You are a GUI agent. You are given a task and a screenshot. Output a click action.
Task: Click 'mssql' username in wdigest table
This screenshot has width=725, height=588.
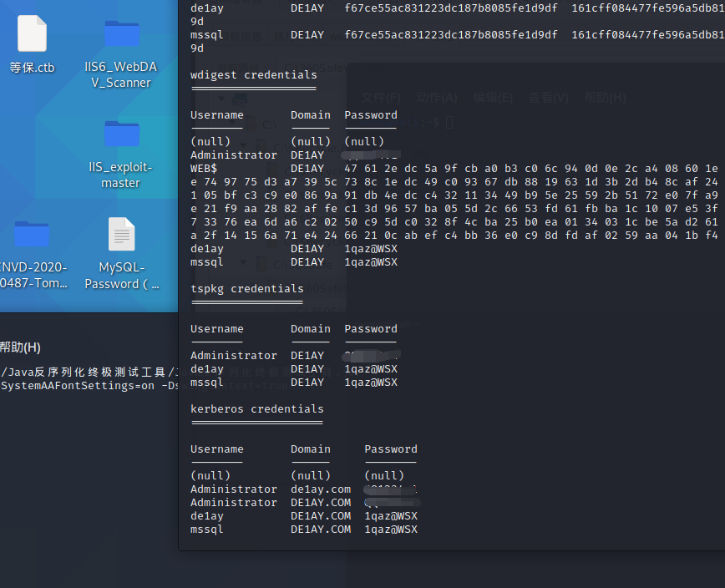[x=207, y=262]
